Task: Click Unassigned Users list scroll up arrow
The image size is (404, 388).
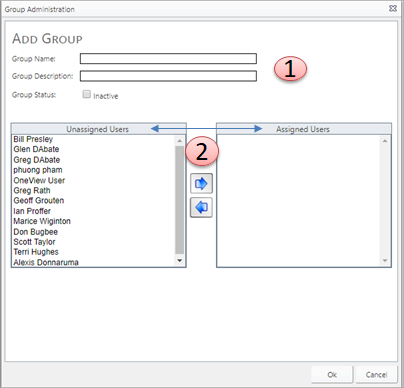Action: [x=180, y=141]
